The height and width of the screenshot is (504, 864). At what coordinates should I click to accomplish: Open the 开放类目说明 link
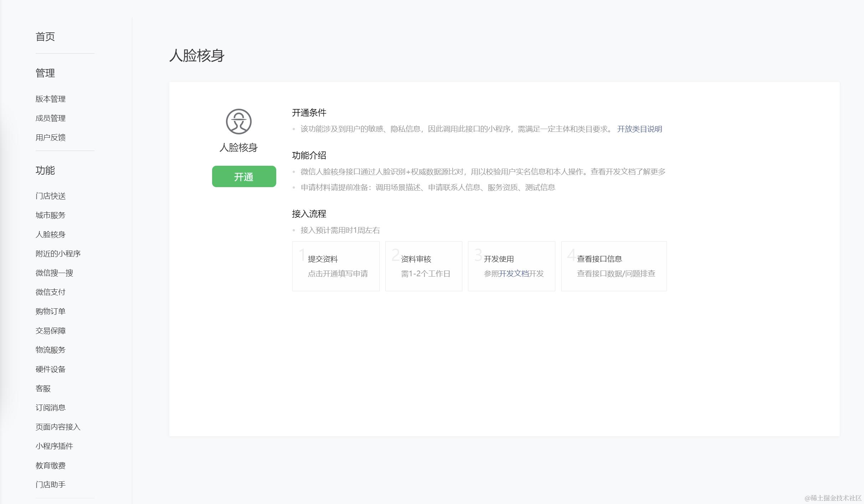tap(639, 129)
